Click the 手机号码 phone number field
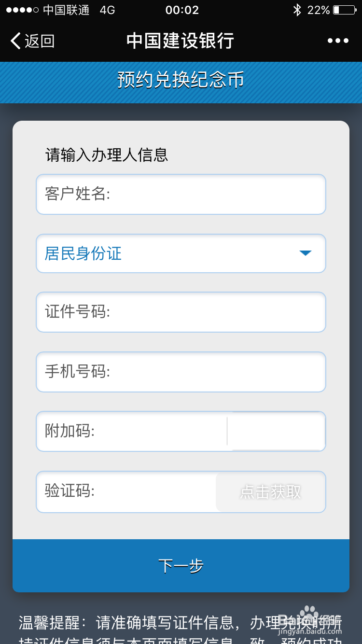Screen dimensions: 362x644 (181, 372)
